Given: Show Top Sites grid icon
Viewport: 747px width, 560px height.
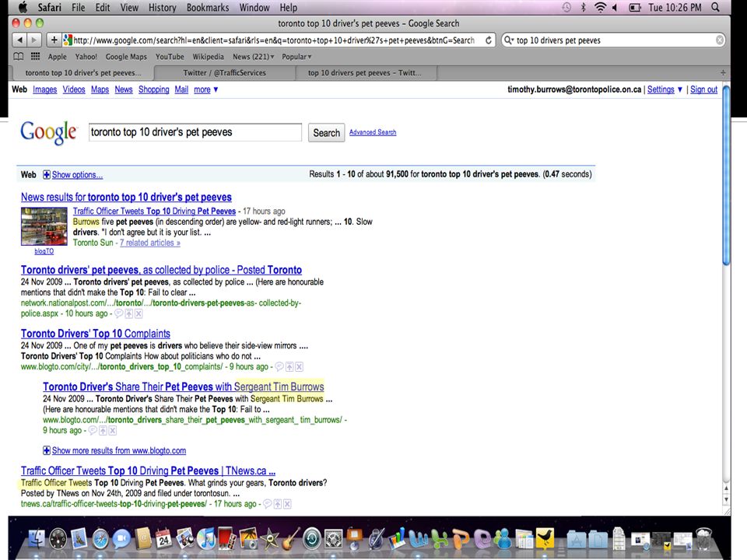Looking at the screenshot, I should click(x=35, y=57).
